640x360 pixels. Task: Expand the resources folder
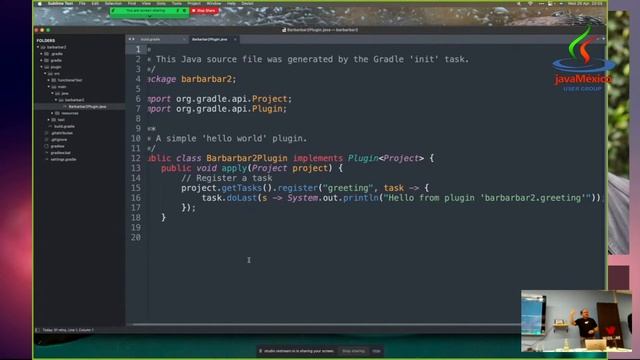53,113
